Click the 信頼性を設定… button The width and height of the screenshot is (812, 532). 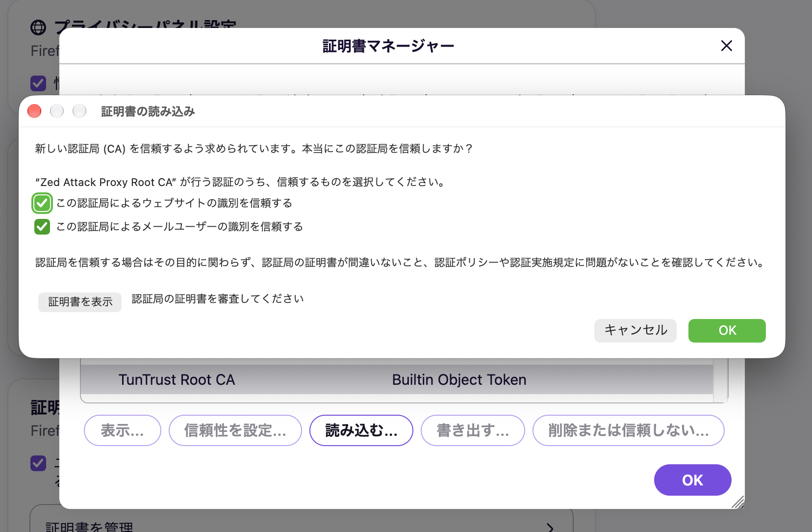[x=235, y=430]
